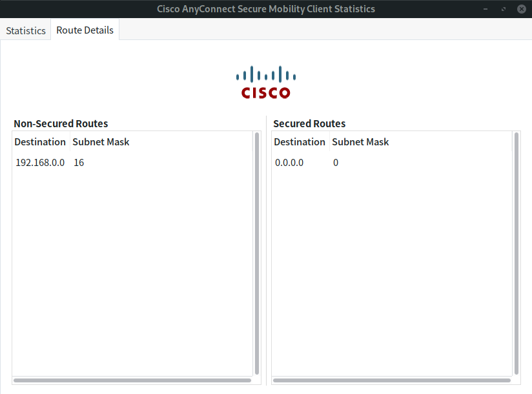The image size is (532, 394).
Task: Click the Secured Routes heading
Action: pos(309,123)
